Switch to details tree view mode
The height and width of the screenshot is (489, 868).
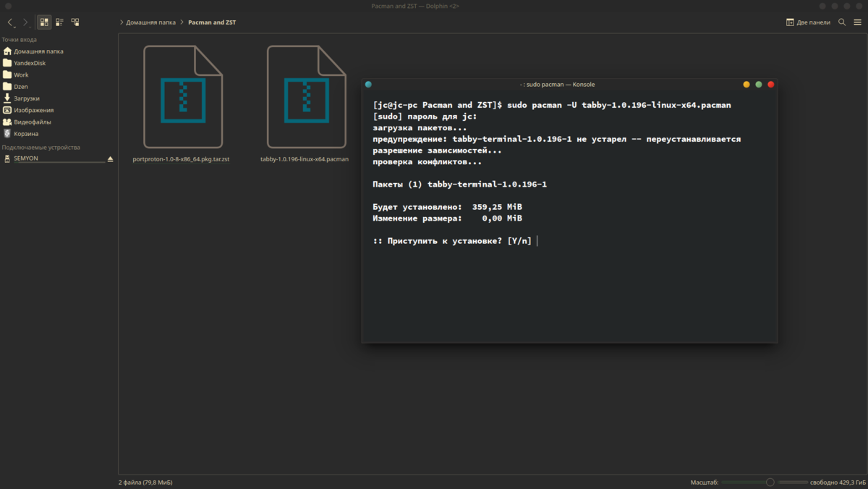click(x=75, y=22)
